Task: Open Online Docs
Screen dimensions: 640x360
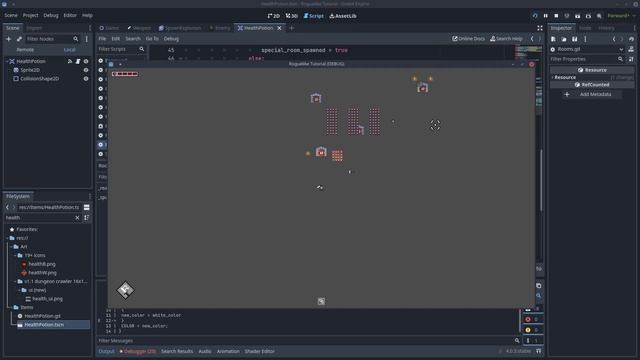Action: tap(468, 39)
